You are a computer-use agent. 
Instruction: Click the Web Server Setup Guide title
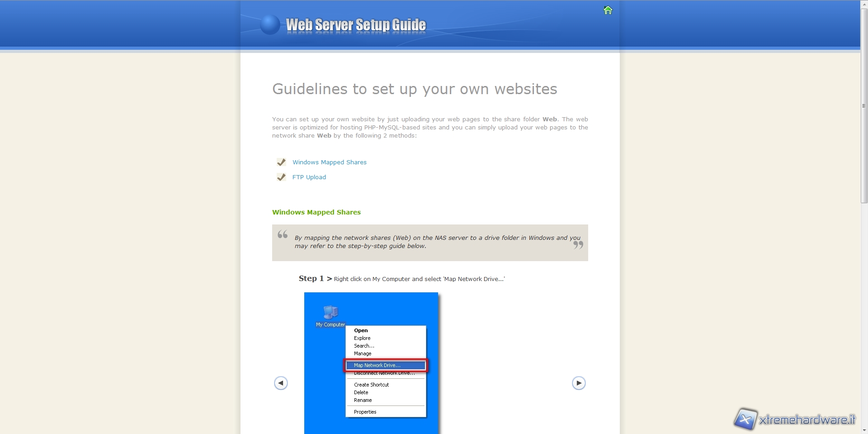click(x=356, y=25)
